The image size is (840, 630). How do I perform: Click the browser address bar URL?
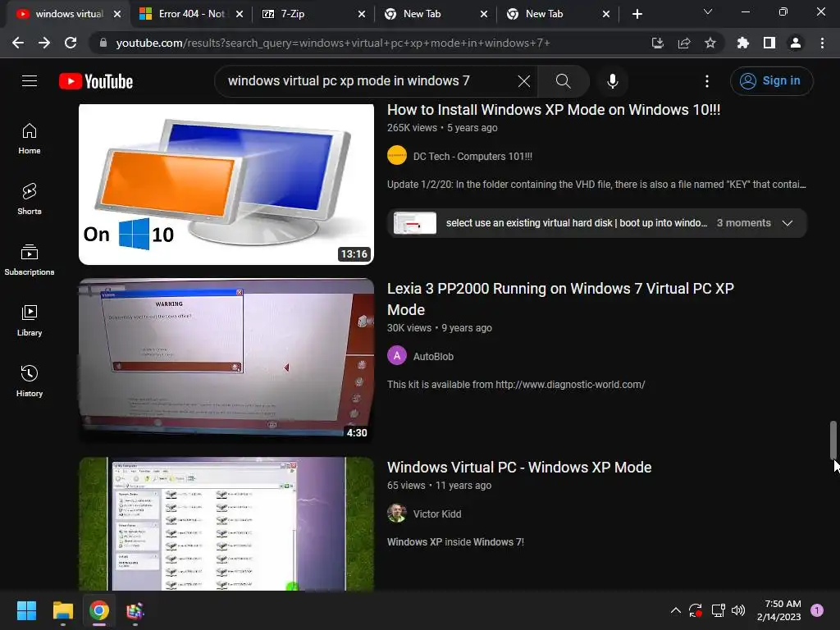pyautogui.click(x=332, y=43)
